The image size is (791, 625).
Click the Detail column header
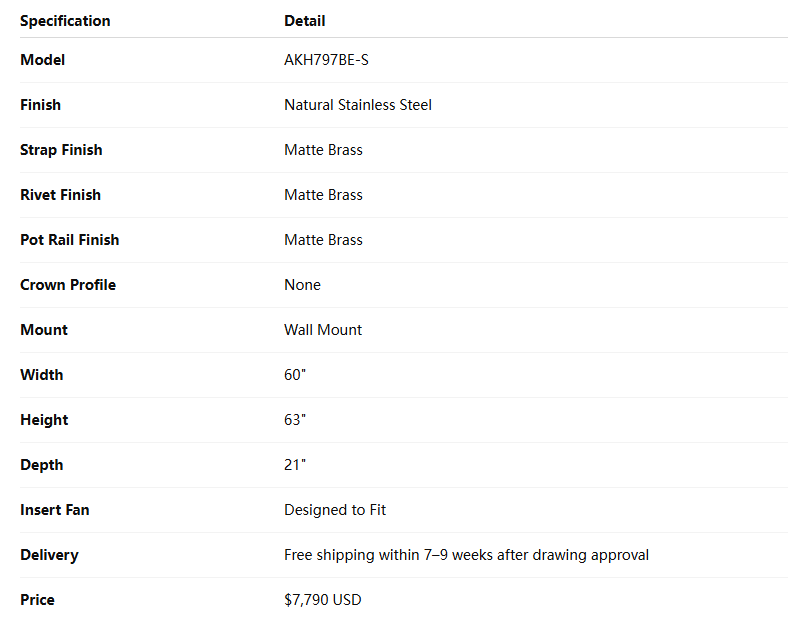[x=304, y=21]
